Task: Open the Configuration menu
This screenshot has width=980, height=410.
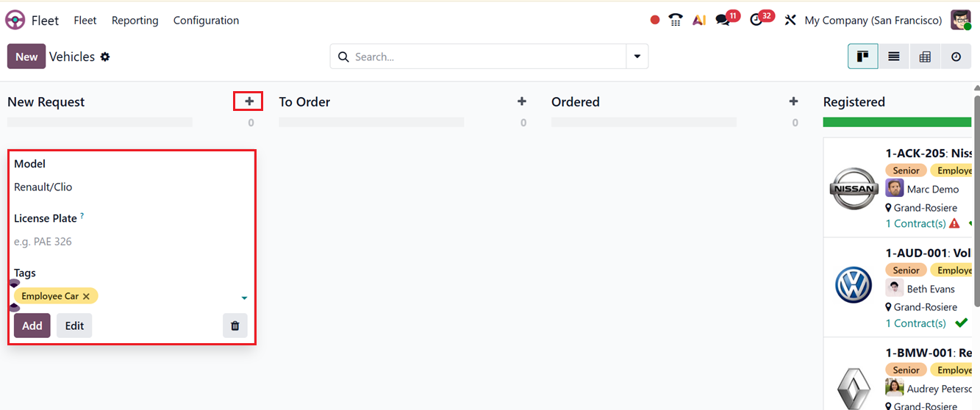Action: [x=206, y=21]
